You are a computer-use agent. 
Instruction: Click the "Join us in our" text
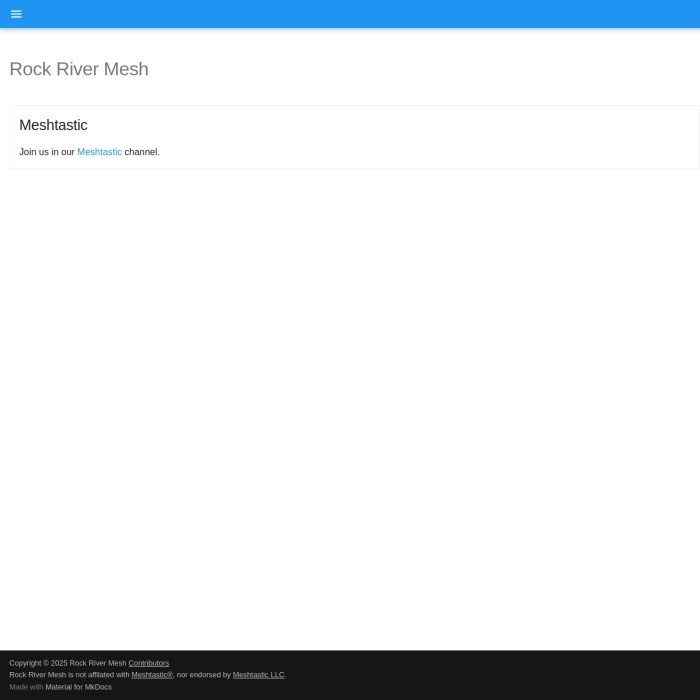46,152
